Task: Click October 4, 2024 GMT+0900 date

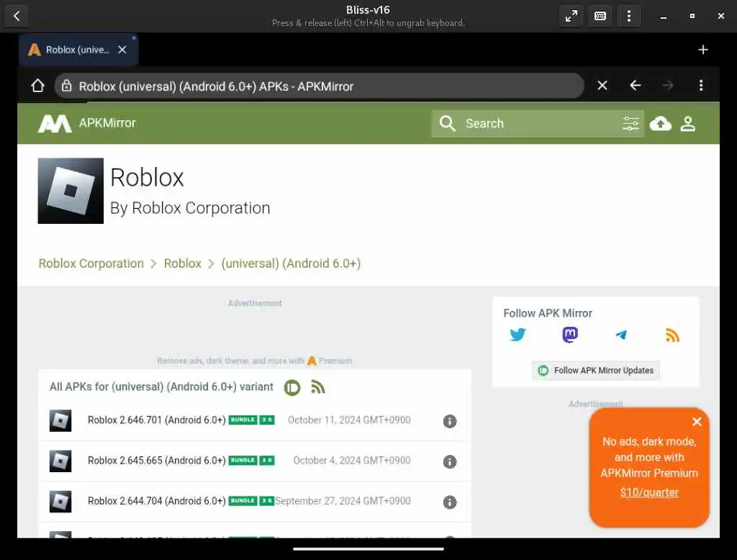Action: [x=351, y=461]
